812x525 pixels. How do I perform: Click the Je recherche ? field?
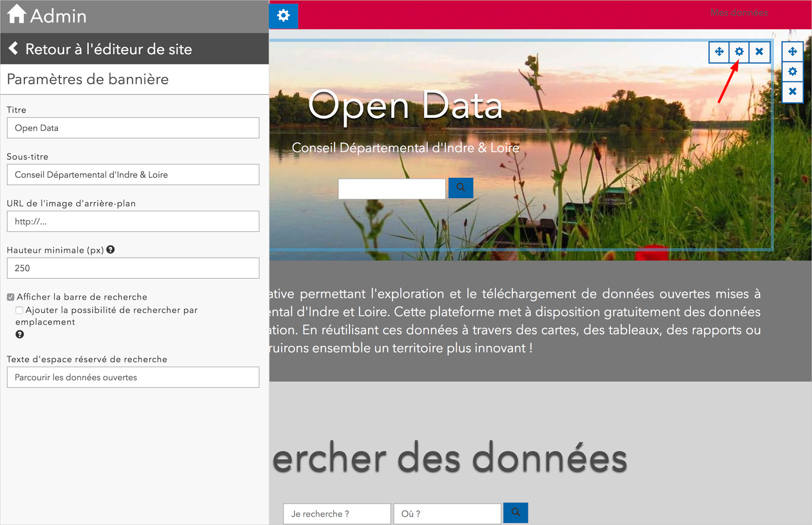pyautogui.click(x=337, y=514)
